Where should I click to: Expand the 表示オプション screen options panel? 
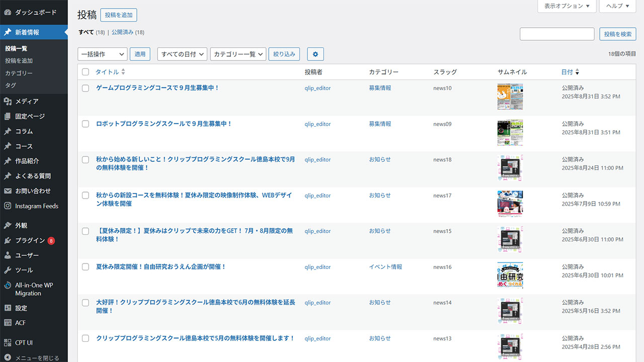(x=567, y=6)
